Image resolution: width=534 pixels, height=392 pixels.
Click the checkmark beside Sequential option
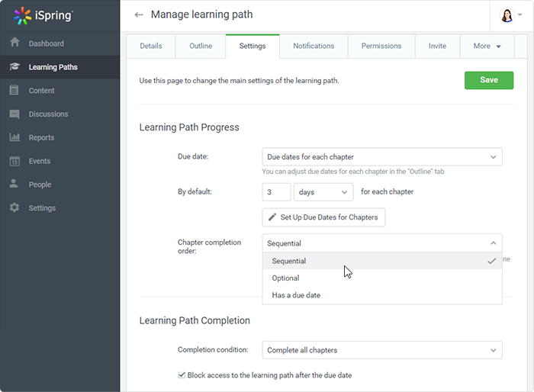[x=492, y=262]
